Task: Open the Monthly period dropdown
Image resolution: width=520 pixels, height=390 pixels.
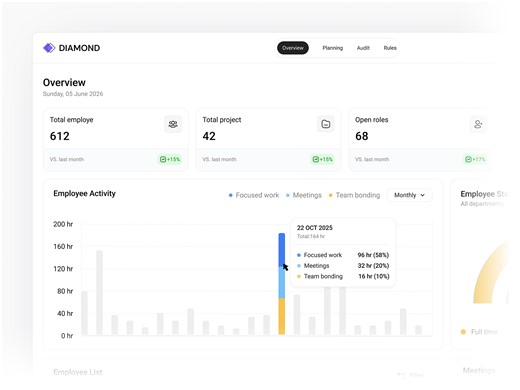Action: pos(409,195)
